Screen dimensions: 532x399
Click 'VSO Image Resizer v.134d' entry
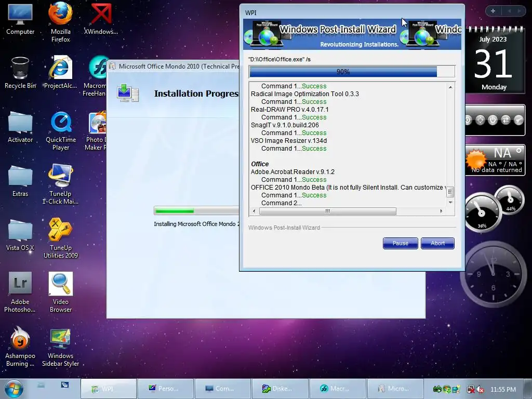point(289,141)
